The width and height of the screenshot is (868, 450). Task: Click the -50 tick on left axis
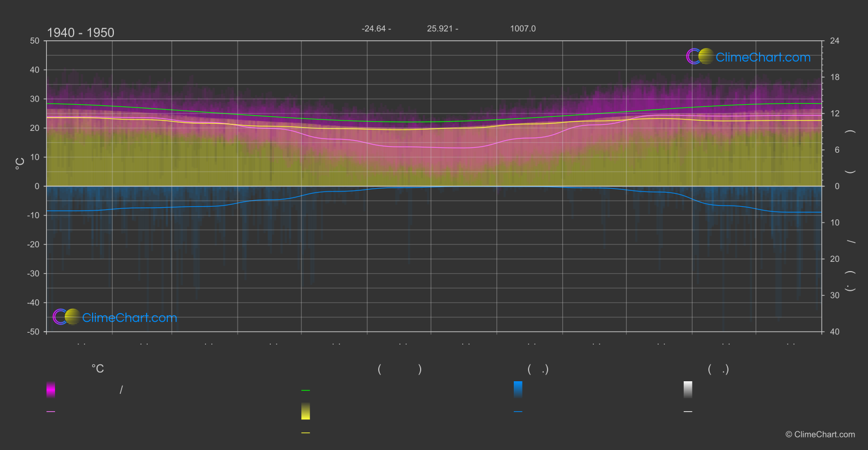33,332
